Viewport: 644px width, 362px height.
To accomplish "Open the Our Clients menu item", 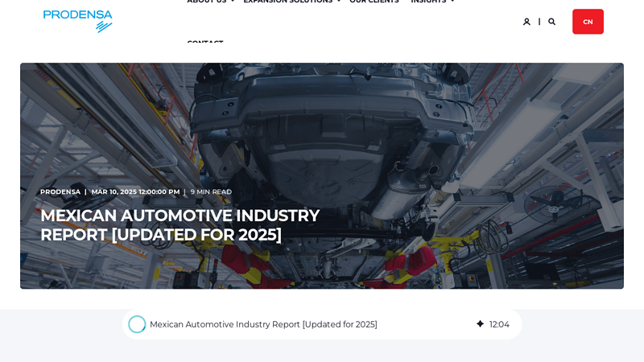I will (374, 2).
